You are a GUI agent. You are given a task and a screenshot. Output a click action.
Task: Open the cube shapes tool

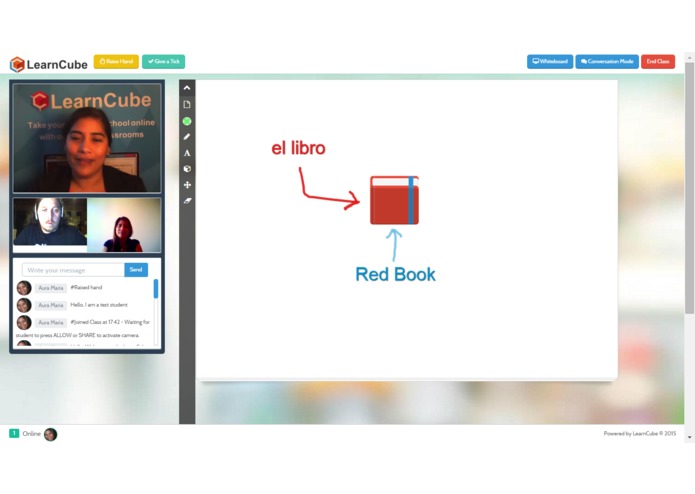[x=187, y=169]
